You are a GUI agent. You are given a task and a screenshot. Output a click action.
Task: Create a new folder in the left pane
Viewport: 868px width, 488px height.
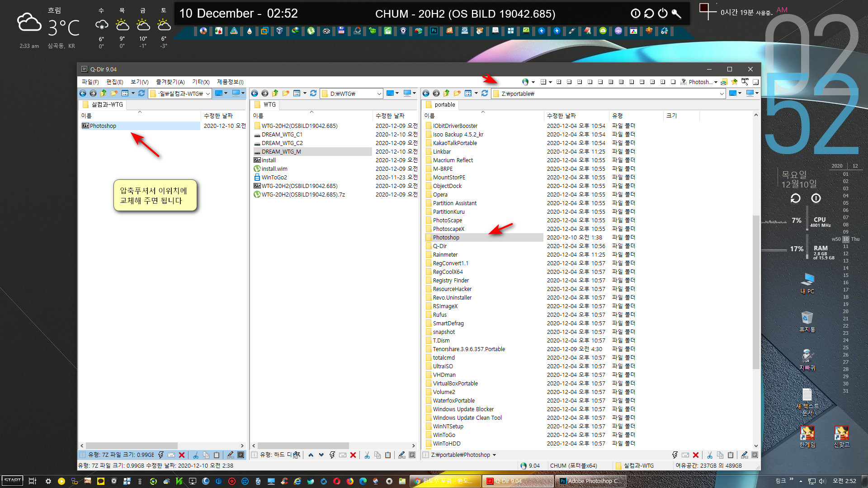click(x=114, y=94)
